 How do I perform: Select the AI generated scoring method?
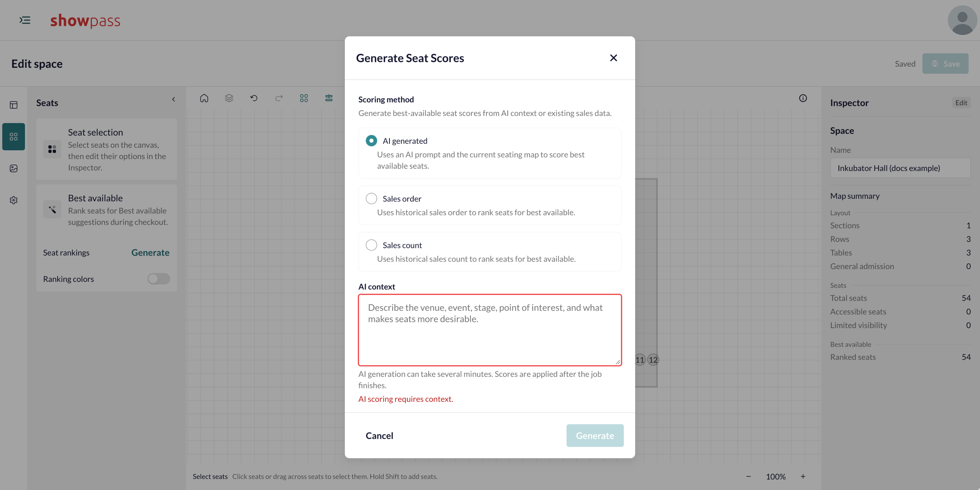(371, 141)
